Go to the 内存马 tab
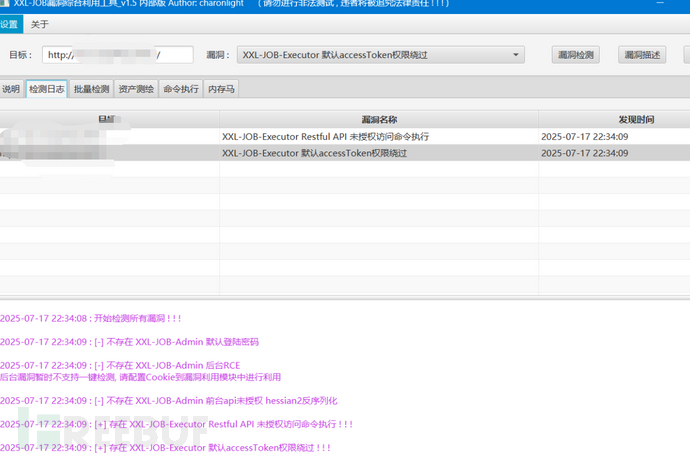 221,89
